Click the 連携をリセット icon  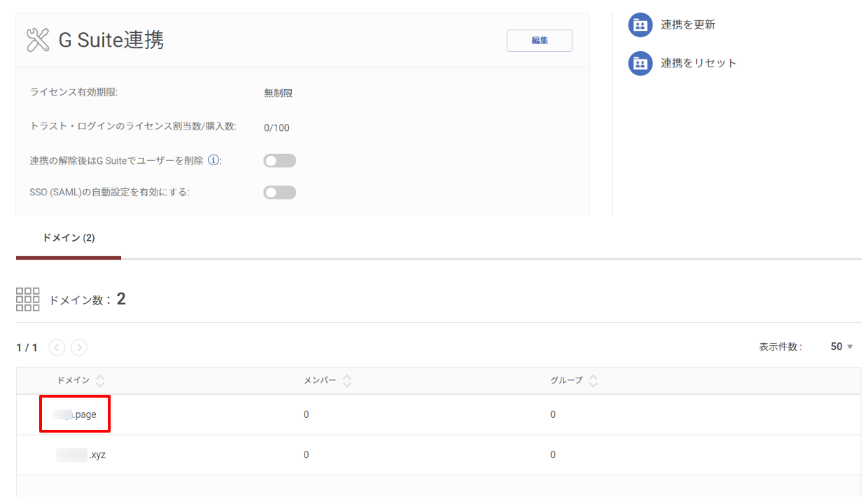640,64
